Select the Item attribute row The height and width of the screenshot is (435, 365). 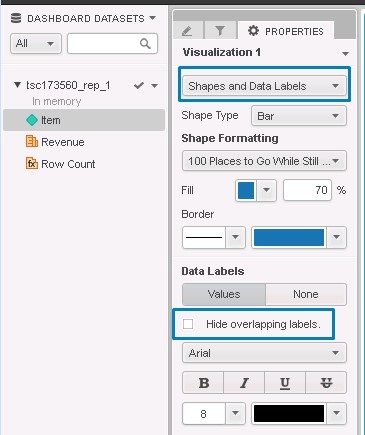click(84, 120)
